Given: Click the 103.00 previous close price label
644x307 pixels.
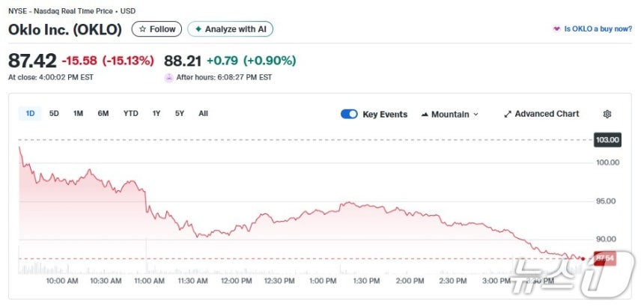Looking at the screenshot, I should pos(607,140).
